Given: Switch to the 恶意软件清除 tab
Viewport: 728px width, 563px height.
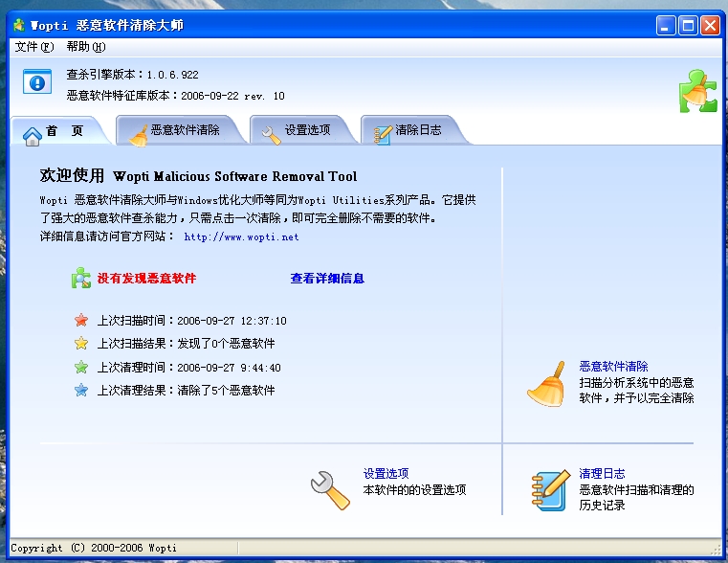Looking at the screenshot, I should 181,130.
